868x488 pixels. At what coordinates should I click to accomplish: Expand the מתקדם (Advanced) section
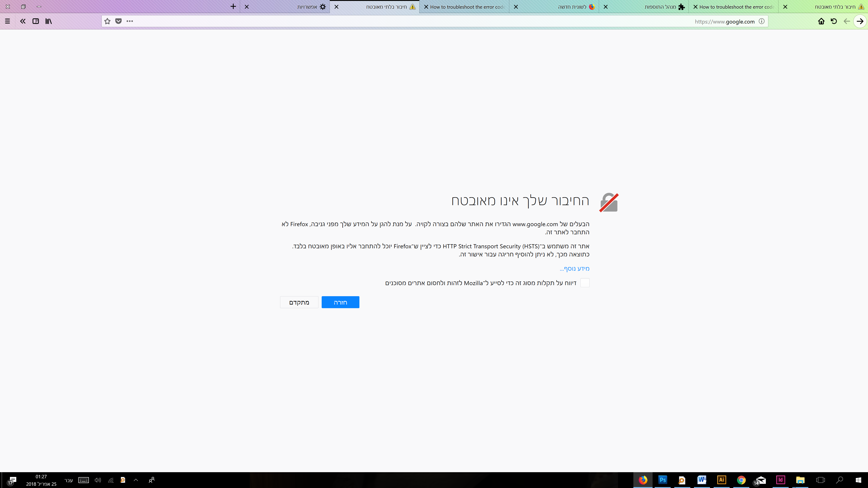click(x=299, y=302)
